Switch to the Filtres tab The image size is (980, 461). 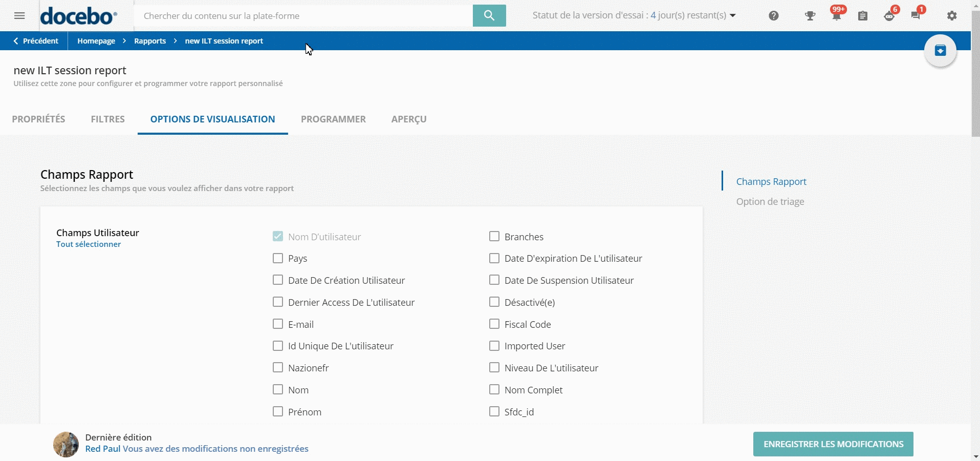[108, 119]
